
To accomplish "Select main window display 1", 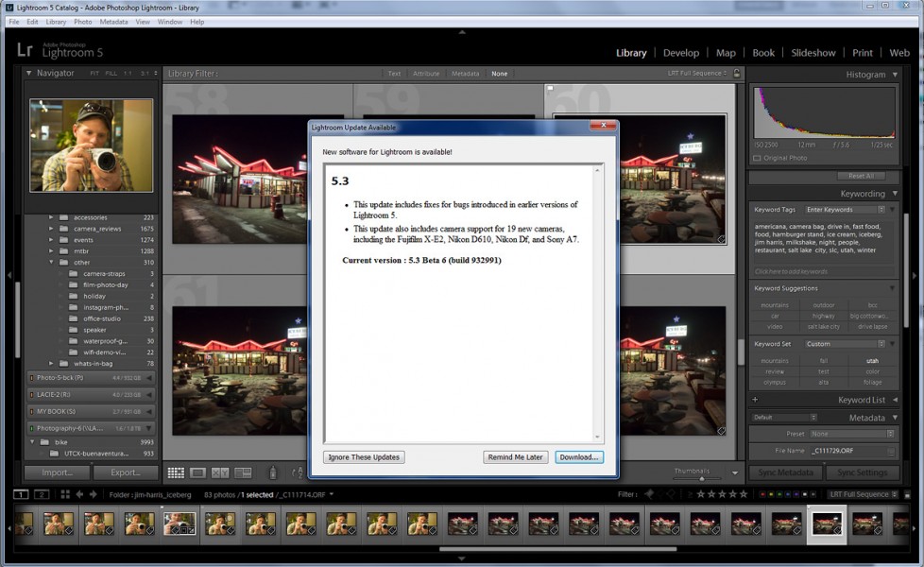I will pos(21,494).
